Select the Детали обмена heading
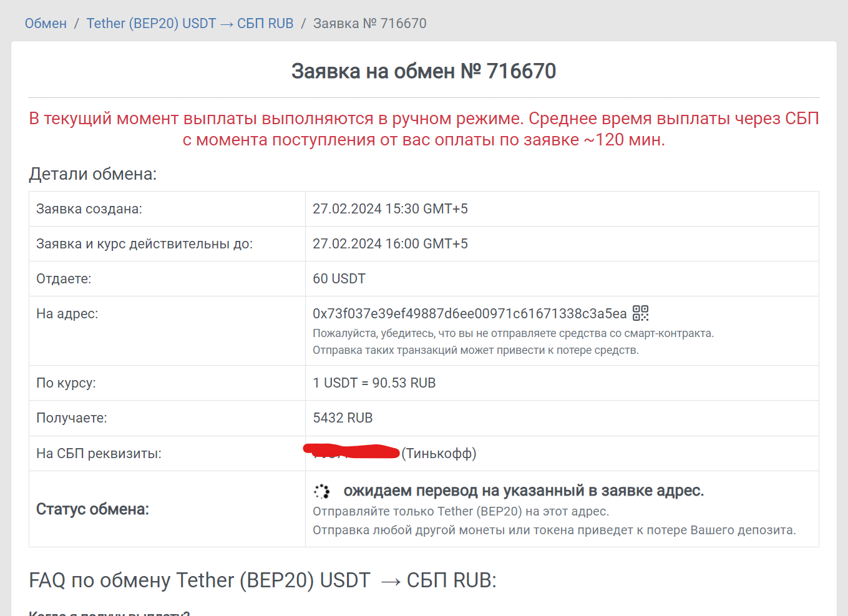This screenshot has height=616, width=848. pyautogui.click(x=93, y=174)
